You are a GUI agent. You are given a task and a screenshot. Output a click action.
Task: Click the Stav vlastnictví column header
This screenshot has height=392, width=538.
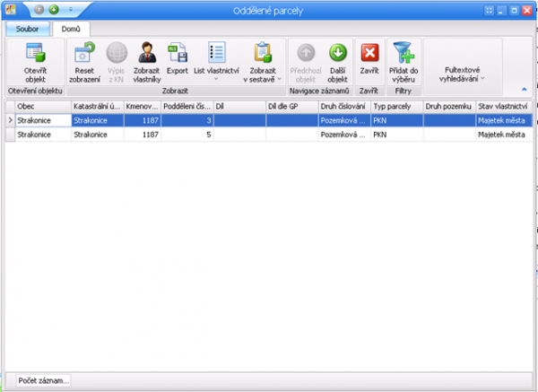pyautogui.click(x=503, y=107)
